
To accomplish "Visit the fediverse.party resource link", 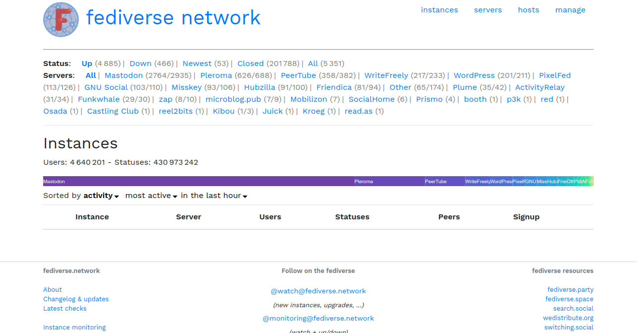I will [x=570, y=290].
